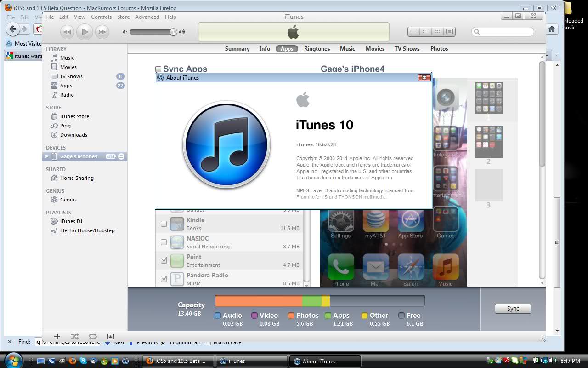Open the Controls menu
This screenshot has height=368, width=588.
coord(101,17)
